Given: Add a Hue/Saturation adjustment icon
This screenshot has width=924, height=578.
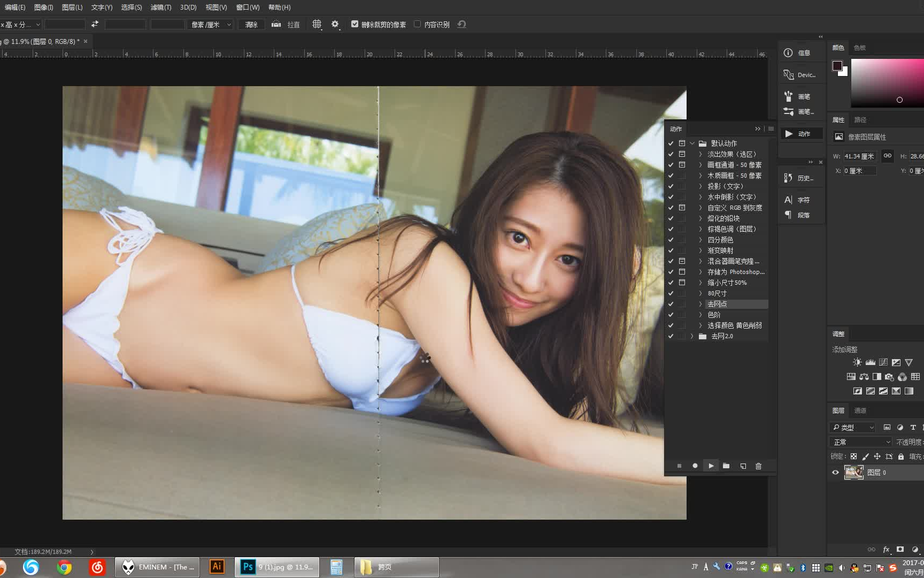Looking at the screenshot, I should pyautogui.click(x=851, y=377).
